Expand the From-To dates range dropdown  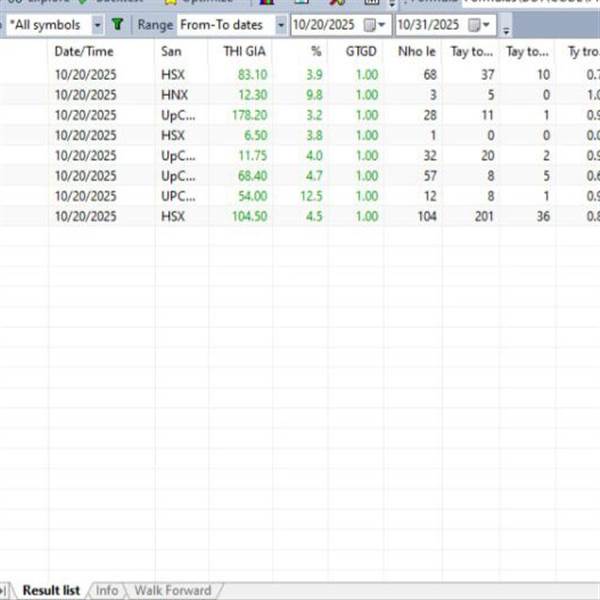280,25
